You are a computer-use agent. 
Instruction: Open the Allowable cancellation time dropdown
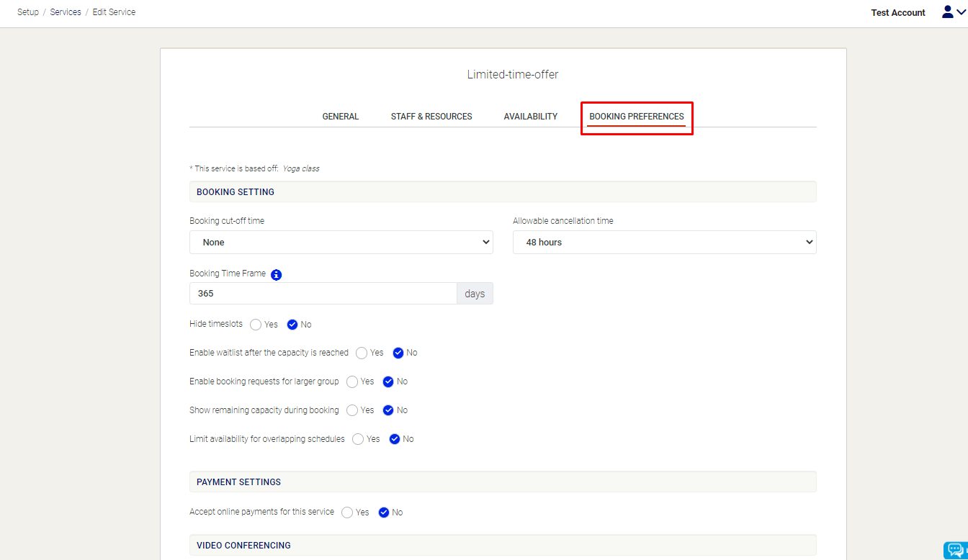tap(663, 242)
